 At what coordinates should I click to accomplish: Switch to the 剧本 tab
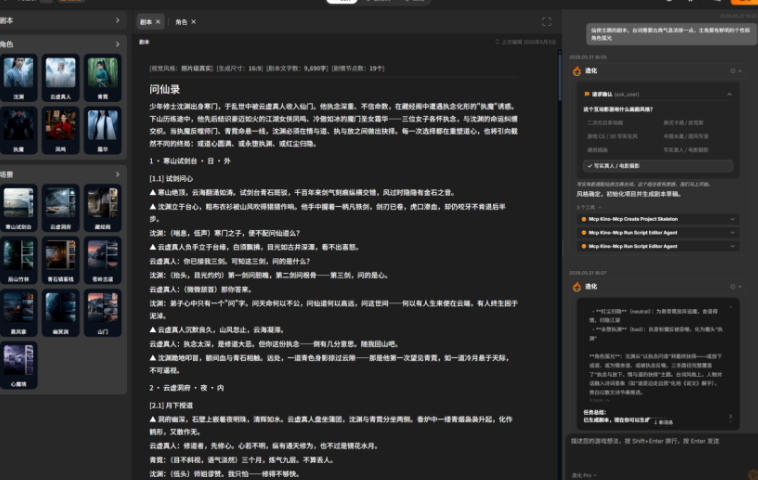coord(146,22)
